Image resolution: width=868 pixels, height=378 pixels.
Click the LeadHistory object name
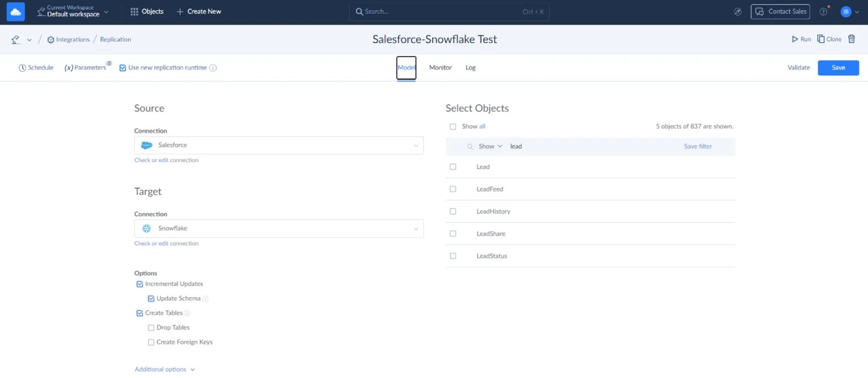[x=493, y=211]
